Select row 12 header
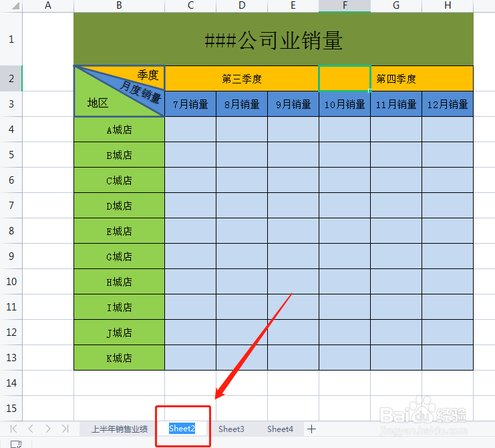The height and width of the screenshot is (448, 495). tap(11, 332)
